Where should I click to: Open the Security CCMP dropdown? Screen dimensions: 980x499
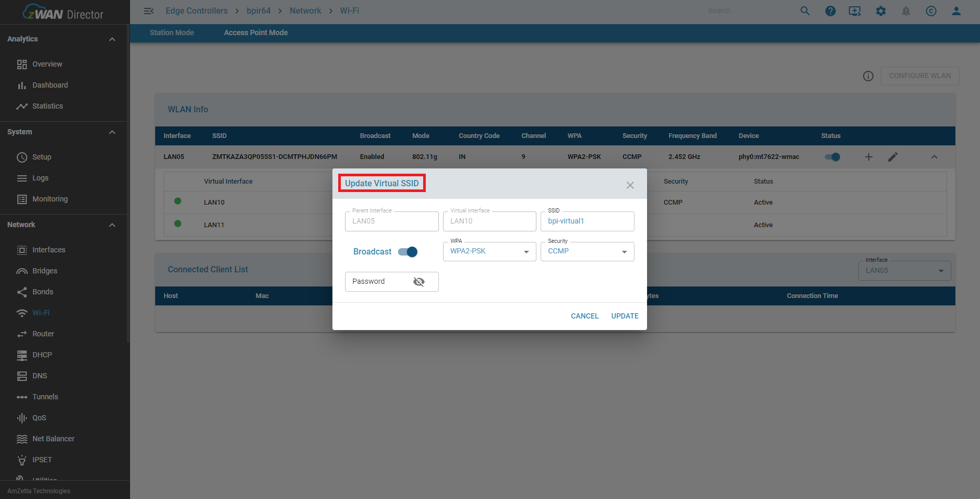pos(587,251)
